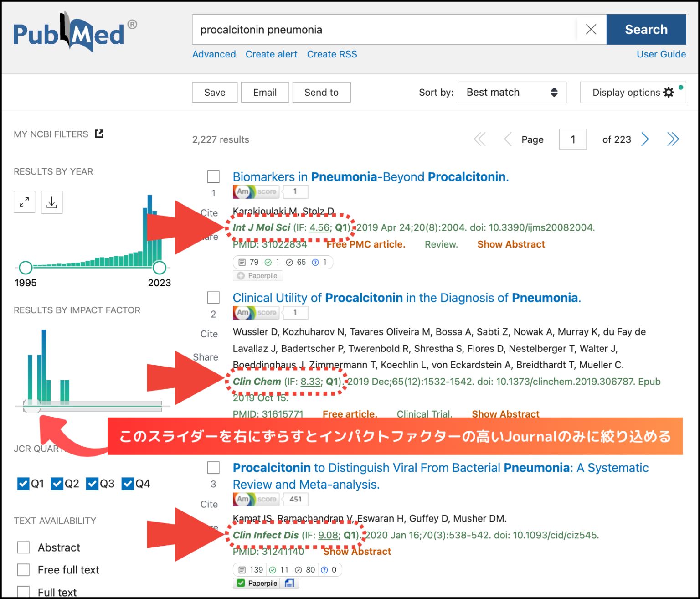The height and width of the screenshot is (599, 700).
Task: Enable the Free full text filter
Action: point(23,569)
